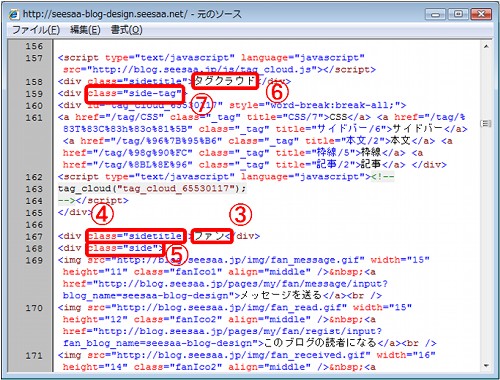Click line number 157

tap(34, 58)
